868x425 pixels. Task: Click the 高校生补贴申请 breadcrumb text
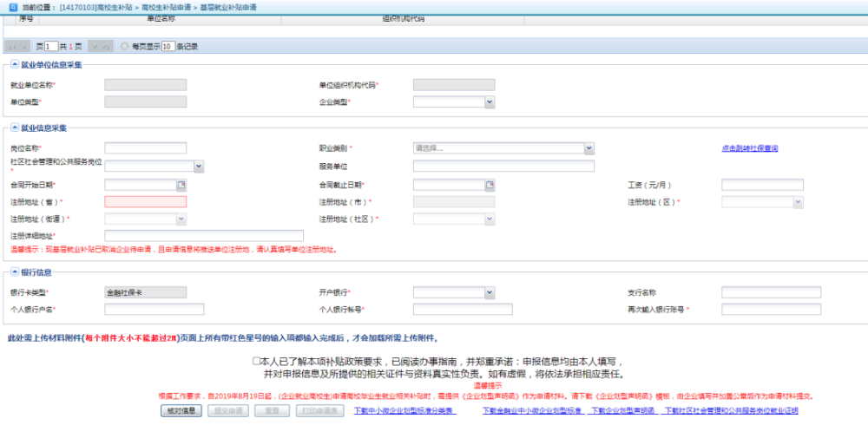[x=164, y=8]
